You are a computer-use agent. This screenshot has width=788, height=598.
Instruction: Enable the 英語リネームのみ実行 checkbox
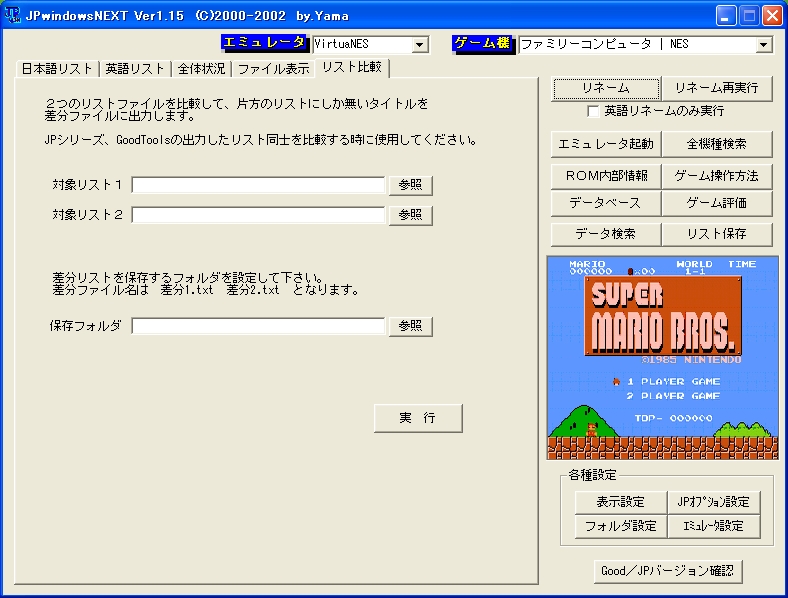point(593,111)
